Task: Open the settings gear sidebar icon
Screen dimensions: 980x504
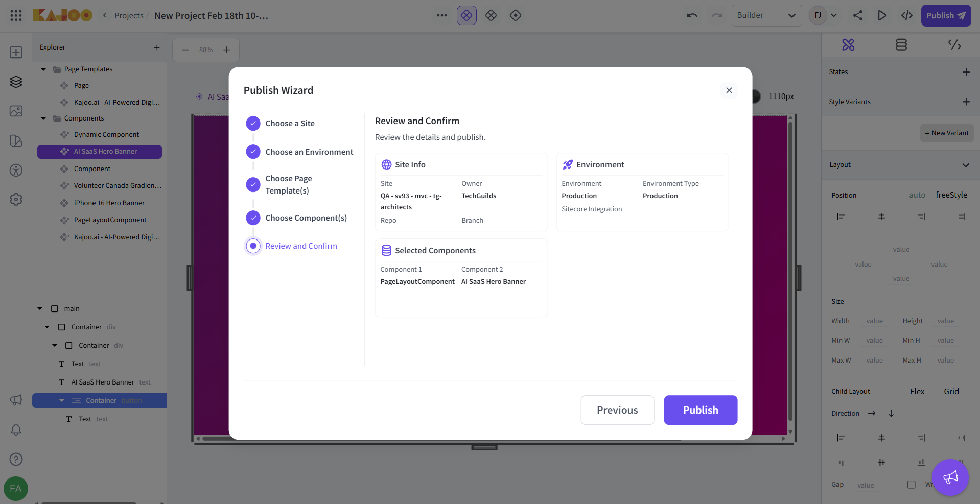Action: (x=16, y=199)
